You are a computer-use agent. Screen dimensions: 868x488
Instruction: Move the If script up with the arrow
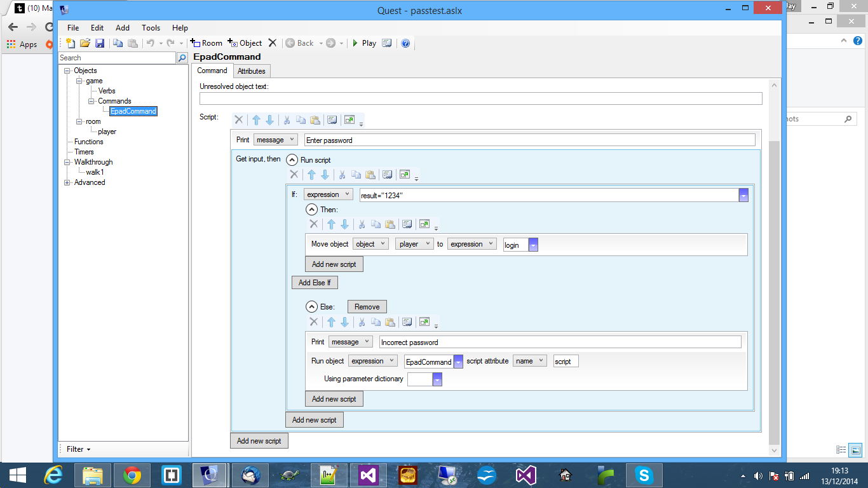pos(311,174)
